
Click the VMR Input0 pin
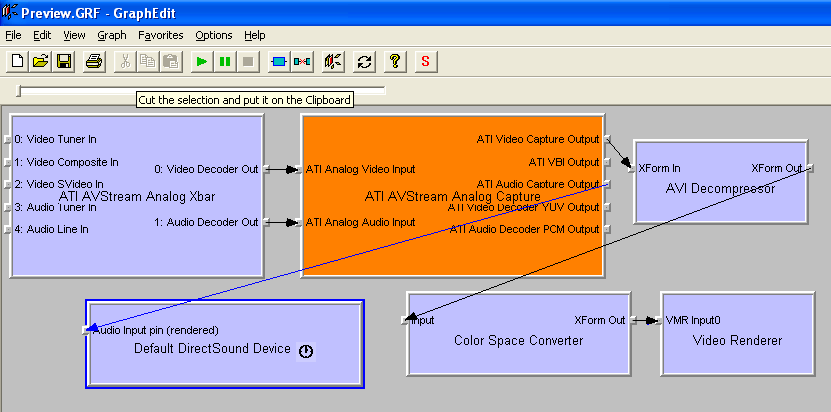(659, 320)
